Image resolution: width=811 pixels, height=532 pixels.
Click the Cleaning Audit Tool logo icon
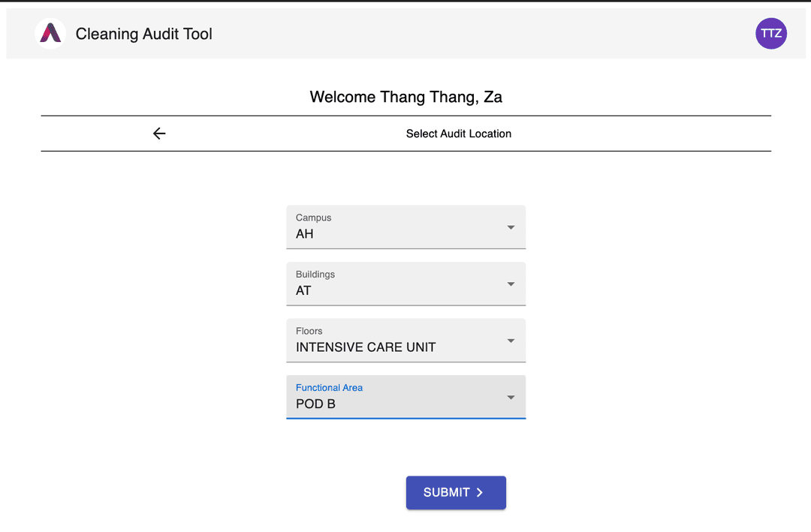pos(50,34)
